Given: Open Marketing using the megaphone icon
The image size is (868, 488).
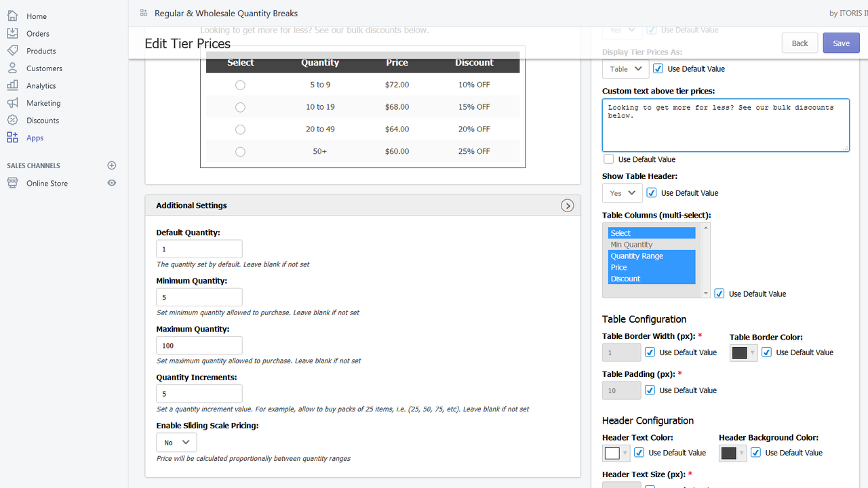Looking at the screenshot, I should tap(12, 102).
